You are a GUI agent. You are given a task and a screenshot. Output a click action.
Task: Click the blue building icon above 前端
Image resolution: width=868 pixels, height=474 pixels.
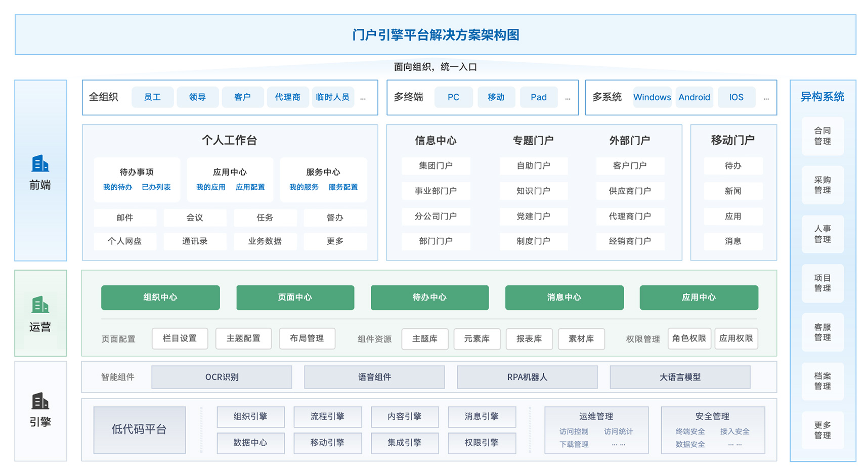(x=40, y=164)
